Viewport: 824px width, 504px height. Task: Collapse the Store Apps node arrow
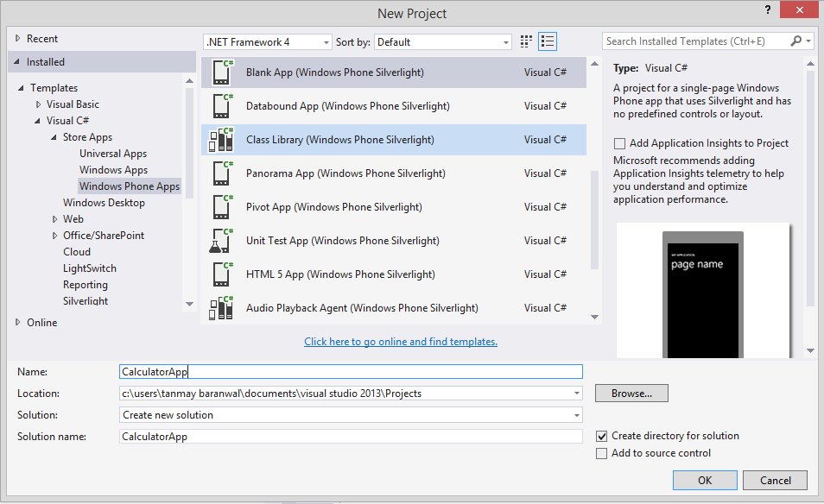click(x=54, y=137)
